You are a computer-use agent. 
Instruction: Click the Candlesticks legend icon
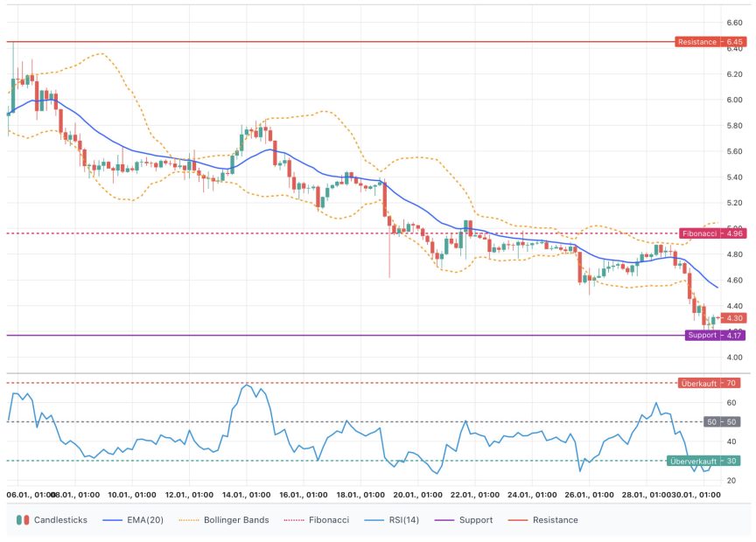(23, 520)
